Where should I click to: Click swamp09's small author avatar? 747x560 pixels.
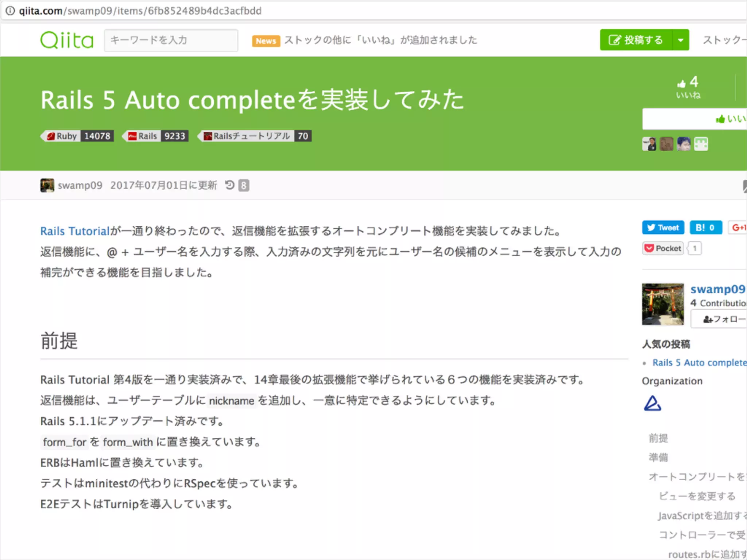(x=47, y=185)
